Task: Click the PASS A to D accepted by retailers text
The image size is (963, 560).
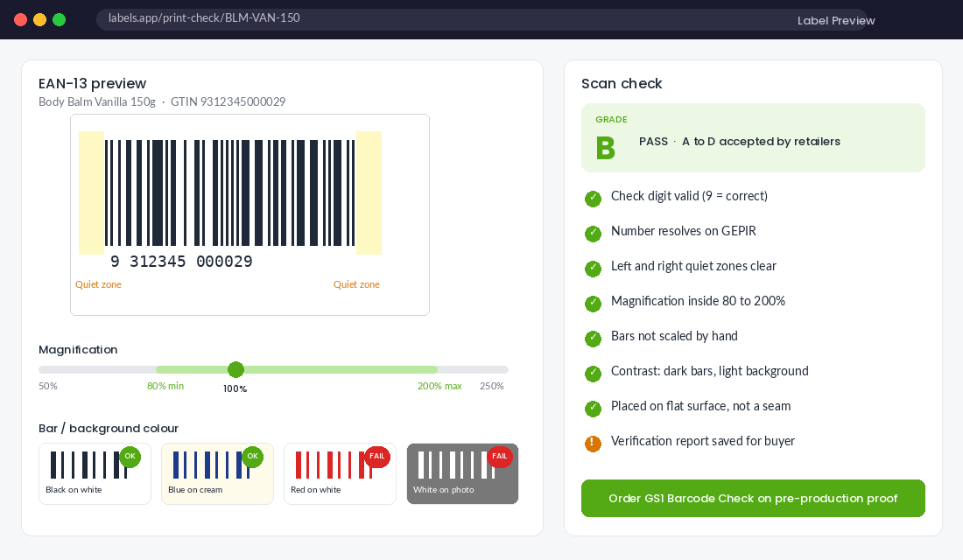Action: [740, 142]
